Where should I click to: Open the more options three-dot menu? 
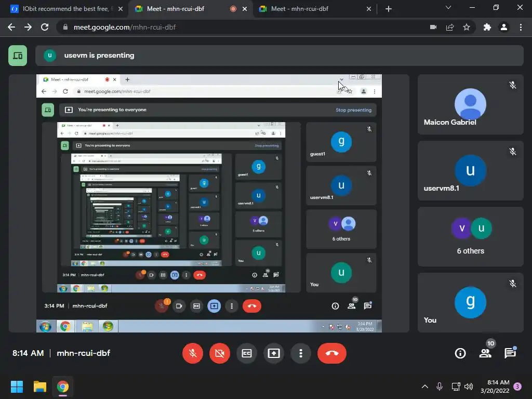[301, 353]
